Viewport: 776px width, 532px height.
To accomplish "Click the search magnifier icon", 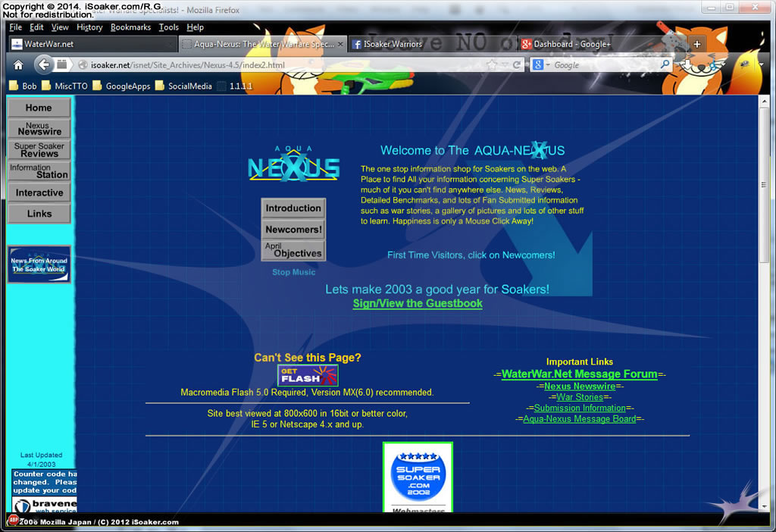I will click(665, 64).
